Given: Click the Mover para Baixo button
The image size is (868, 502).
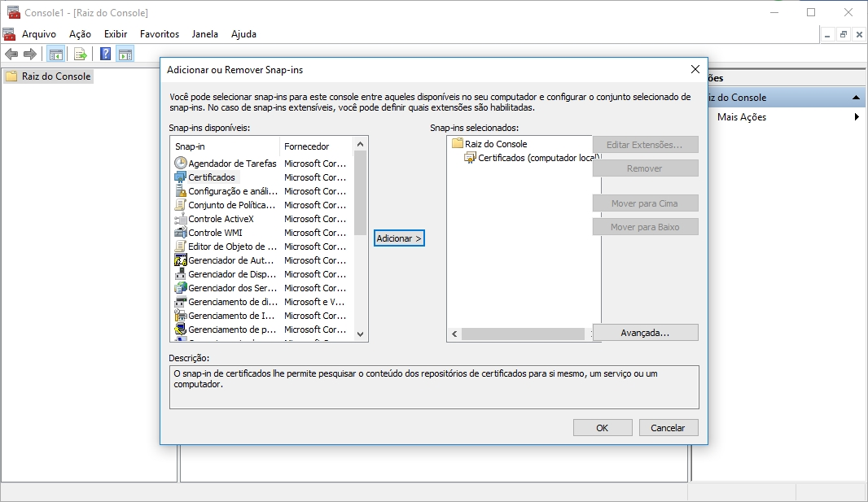Looking at the screenshot, I should pos(645,227).
